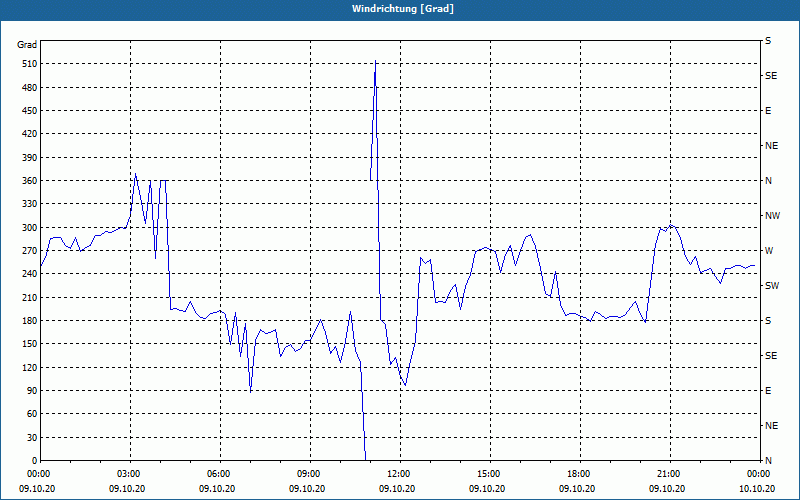Select the "Grad" y-axis unit label
Screen dimensions: 800x500
pyautogui.click(x=27, y=45)
